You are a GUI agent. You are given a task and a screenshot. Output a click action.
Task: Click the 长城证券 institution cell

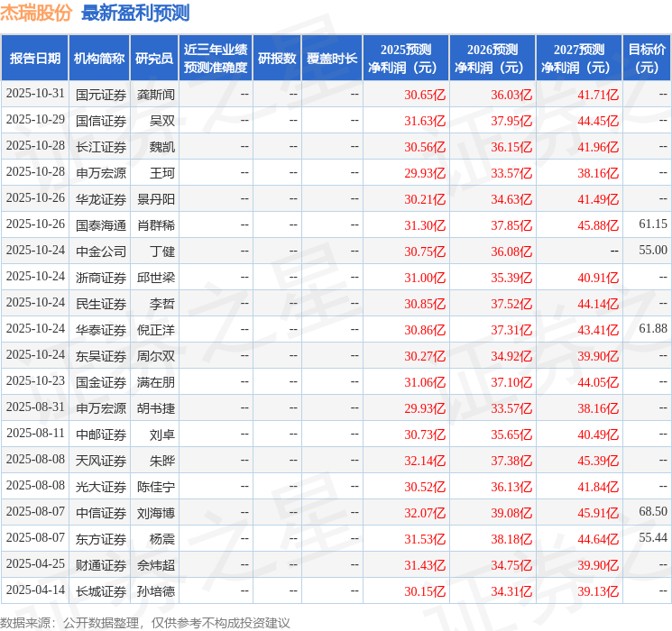pyautogui.click(x=101, y=591)
